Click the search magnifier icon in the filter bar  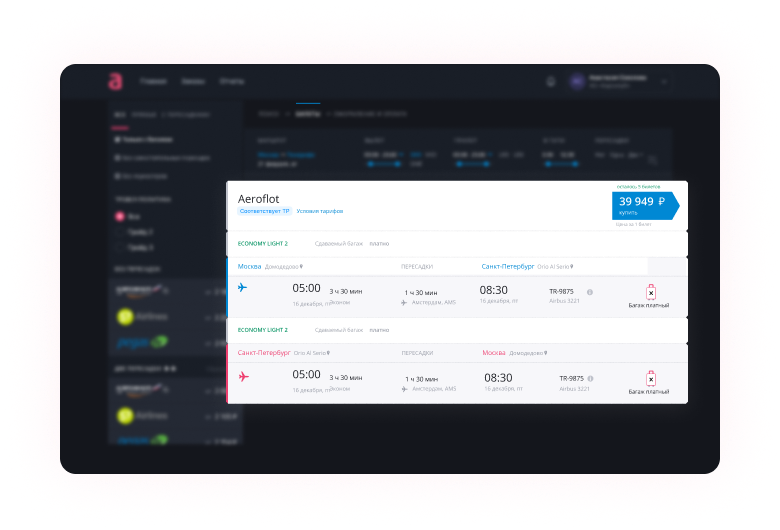(x=653, y=160)
